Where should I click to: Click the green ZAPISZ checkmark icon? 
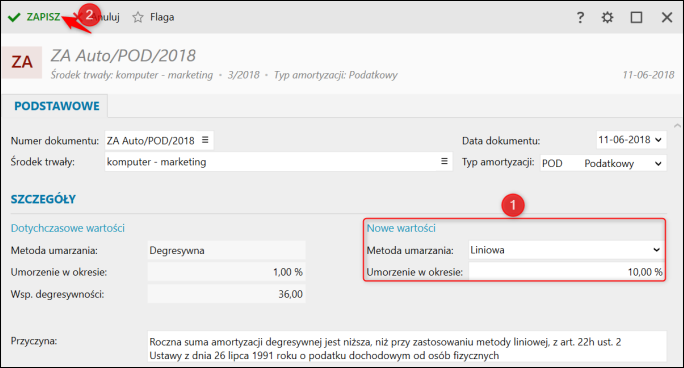coord(14,17)
